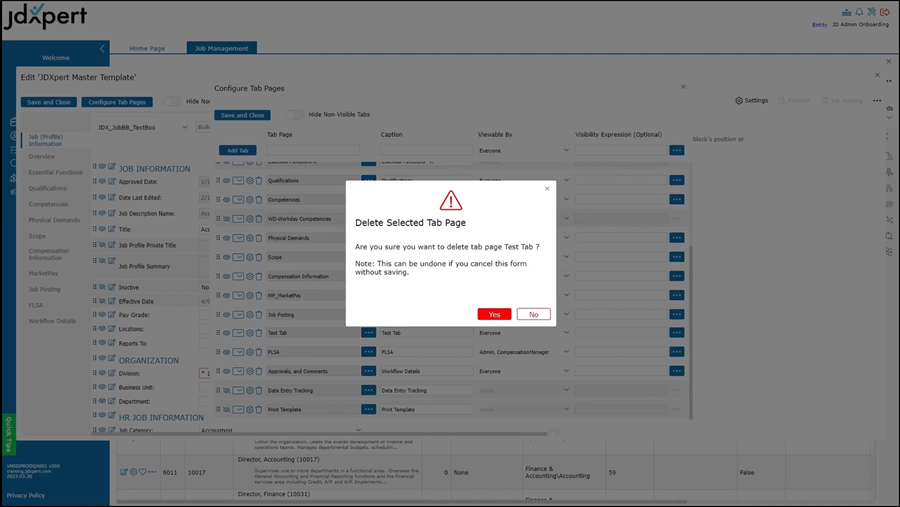
Task: Click the logout icon in header
Action: pyautogui.click(x=884, y=12)
